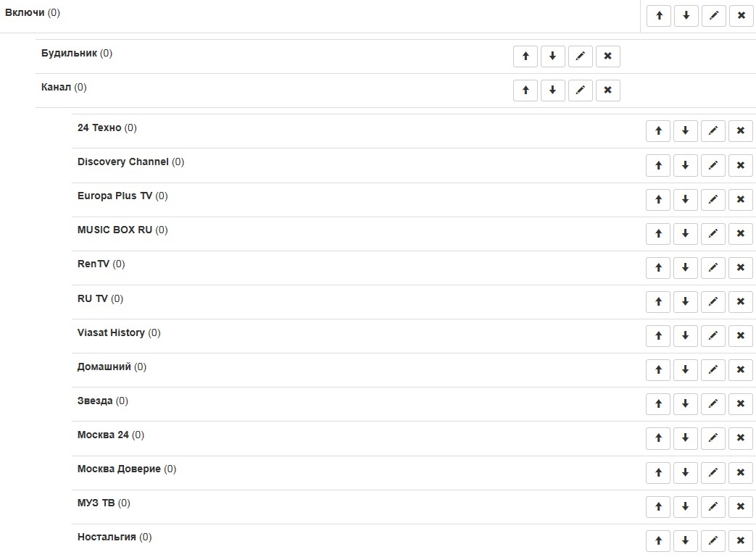
Task: Move Звезда up
Action: point(658,403)
